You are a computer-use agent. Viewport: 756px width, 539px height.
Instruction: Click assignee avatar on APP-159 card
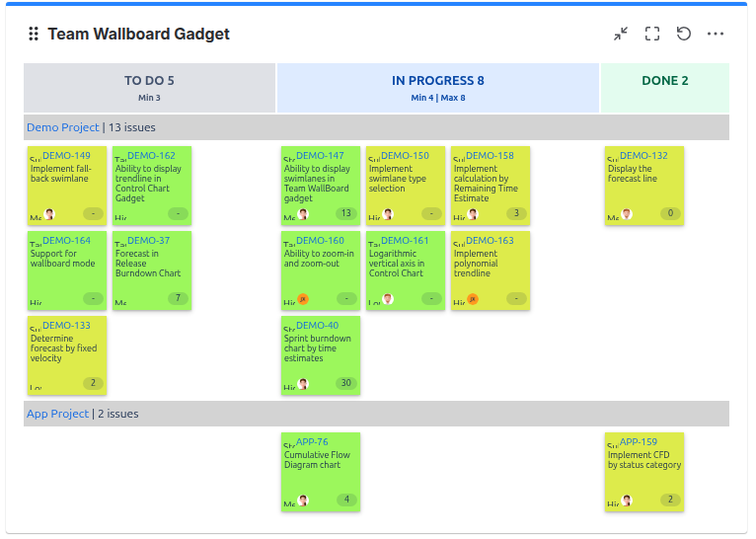(x=627, y=500)
